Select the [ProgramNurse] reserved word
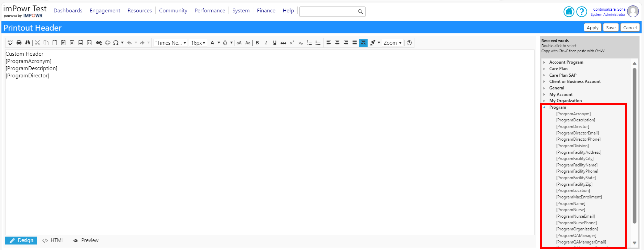The image size is (644, 250). click(x=571, y=210)
